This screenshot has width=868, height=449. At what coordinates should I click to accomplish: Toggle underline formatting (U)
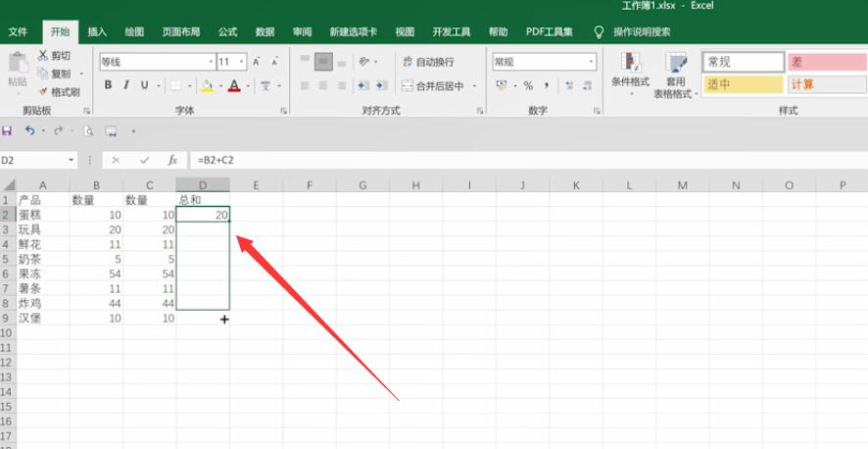[144, 85]
